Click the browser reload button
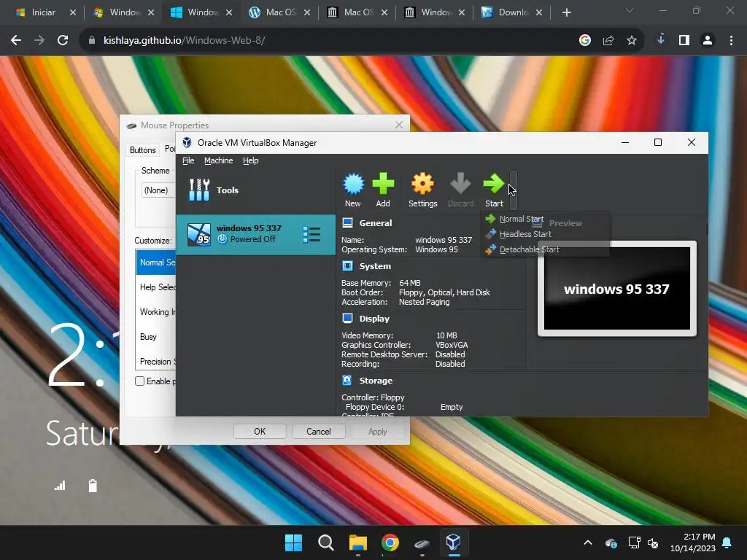Image resolution: width=747 pixels, height=560 pixels. pos(63,41)
